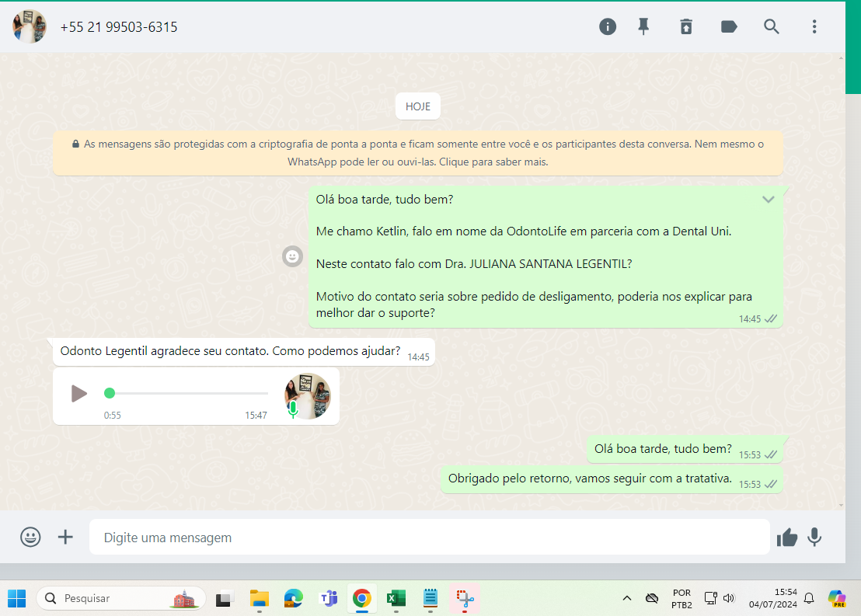Click the voice message progress slider
Viewport: 861px width, 616px height.
point(186,393)
